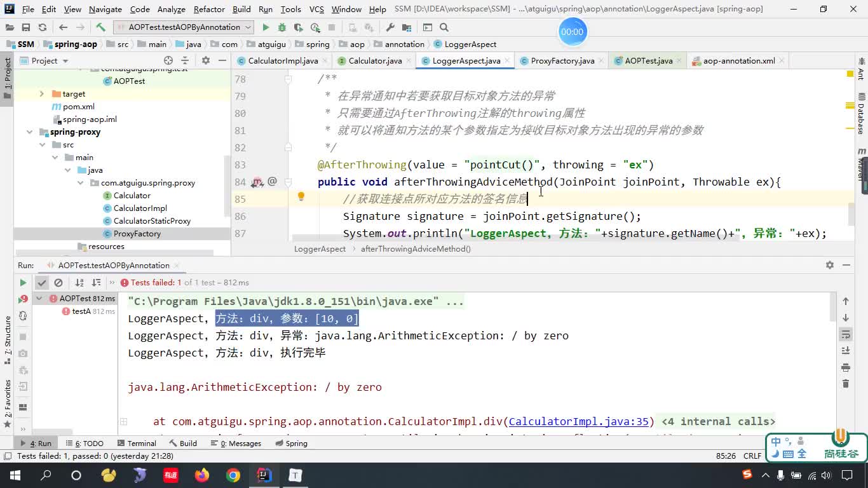The width and height of the screenshot is (868, 488).
Task: Navigate back with the left arrow
Action: coord(63,27)
